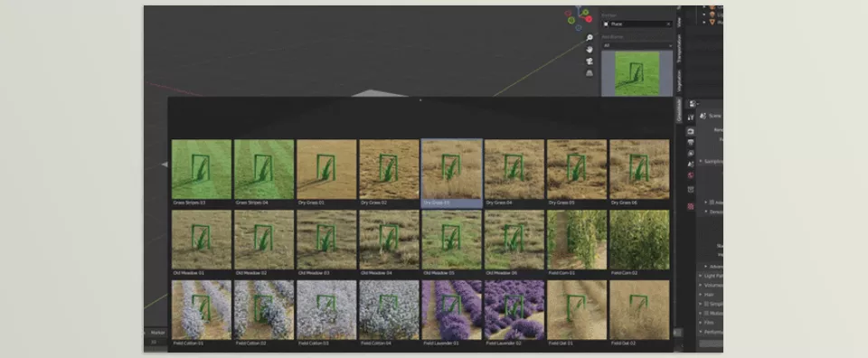868x358 pixels.
Task: Choose the Field Oat 02 thumbnail
Action: pyautogui.click(x=639, y=310)
